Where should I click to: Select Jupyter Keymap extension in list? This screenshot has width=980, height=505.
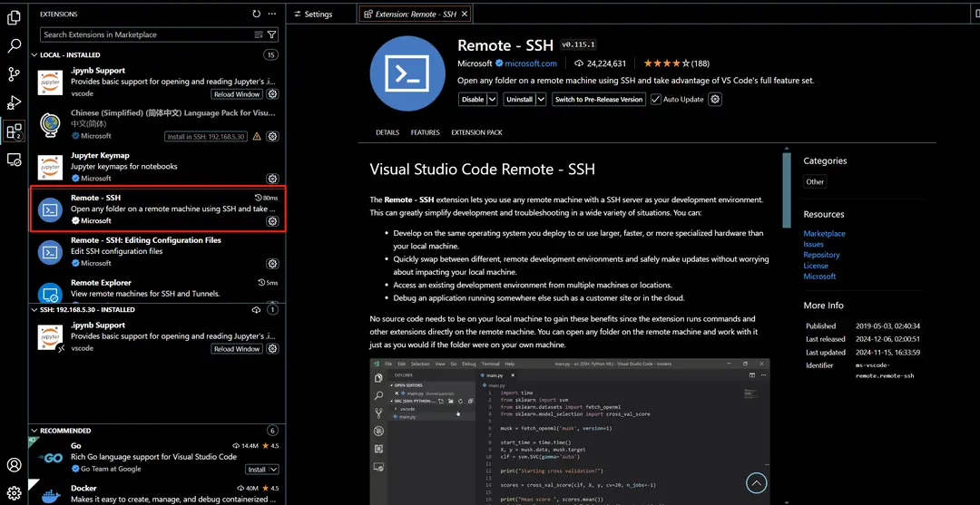point(158,167)
